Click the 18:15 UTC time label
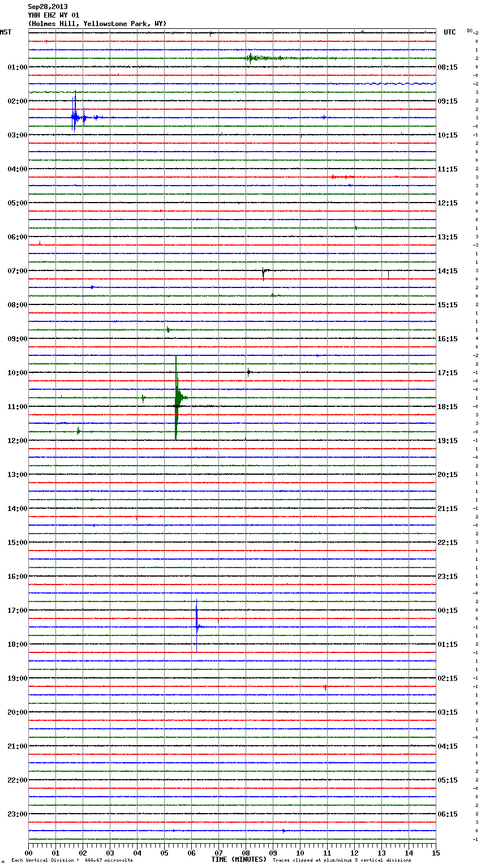Image resolution: width=481 pixels, height=868 pixels. pyautogui.click(x=448, y=407)
